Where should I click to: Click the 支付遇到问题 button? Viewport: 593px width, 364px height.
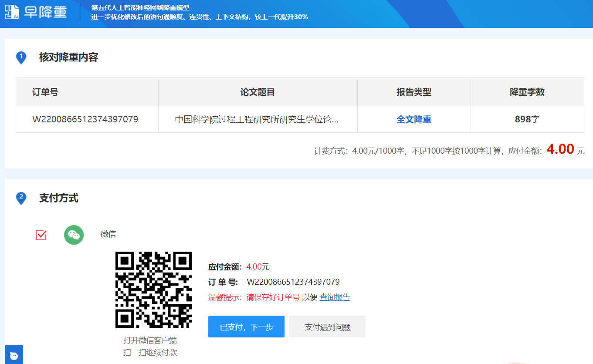327,327
